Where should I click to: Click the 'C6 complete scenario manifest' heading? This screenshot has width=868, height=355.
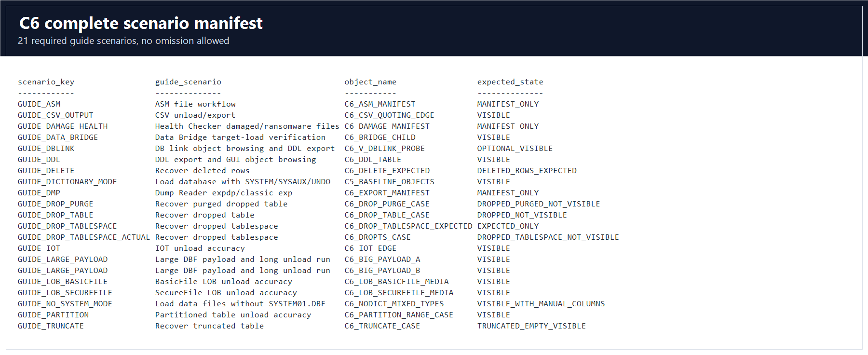[x=141, y=23]
